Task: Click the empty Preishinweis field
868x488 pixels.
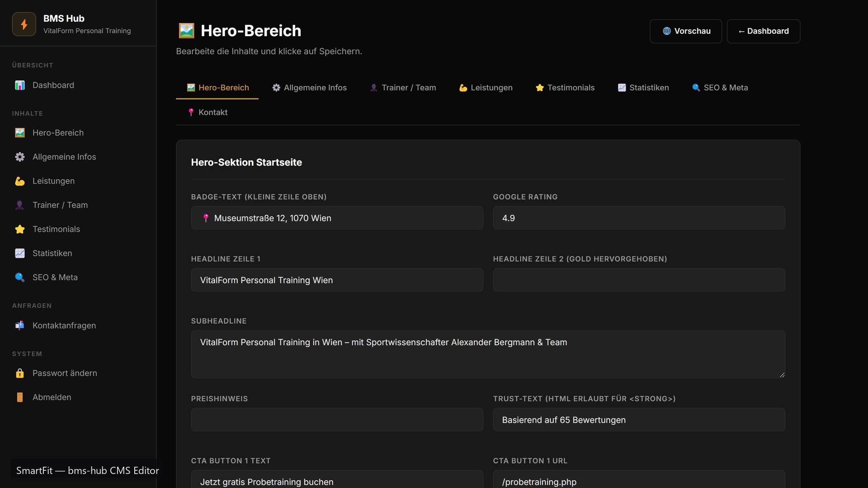Action: (x=337, y=420)
